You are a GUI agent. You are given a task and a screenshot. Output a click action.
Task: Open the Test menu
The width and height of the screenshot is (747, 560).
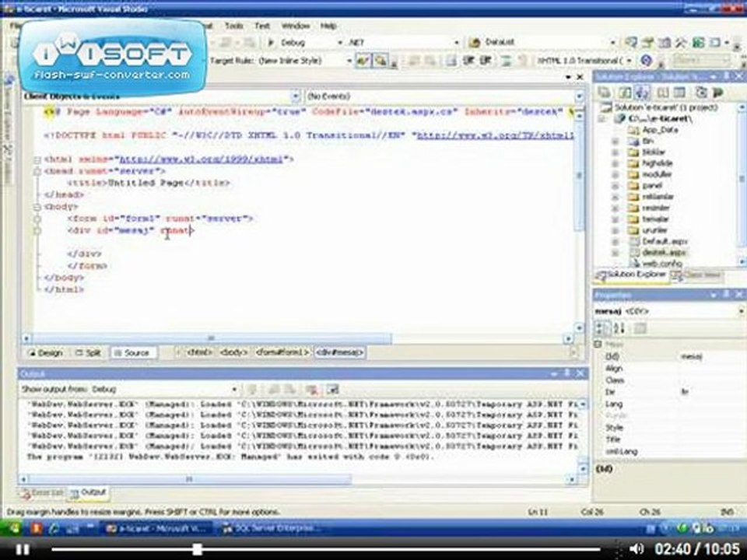click(262, 26)
